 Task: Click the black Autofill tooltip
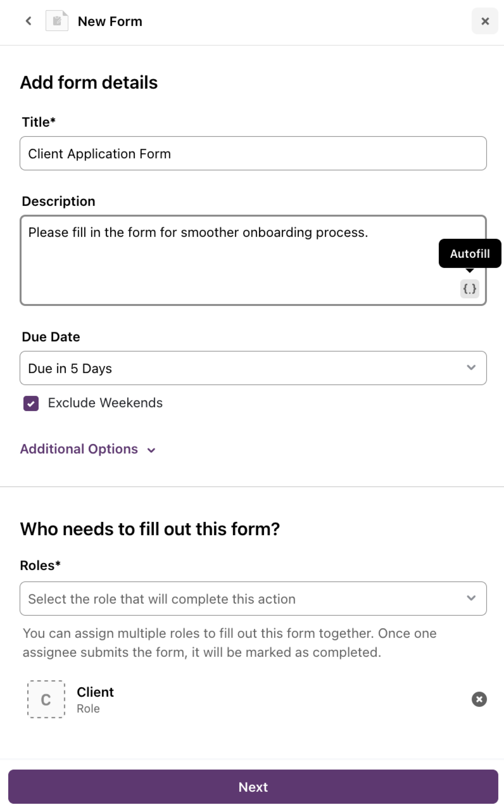[470, 253]
